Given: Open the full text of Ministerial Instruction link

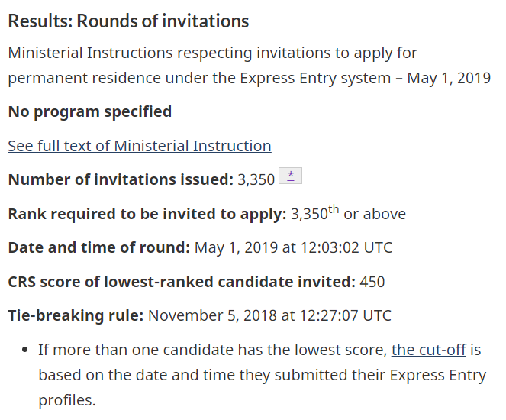Looking at the screenshot, I should [140, 146].
